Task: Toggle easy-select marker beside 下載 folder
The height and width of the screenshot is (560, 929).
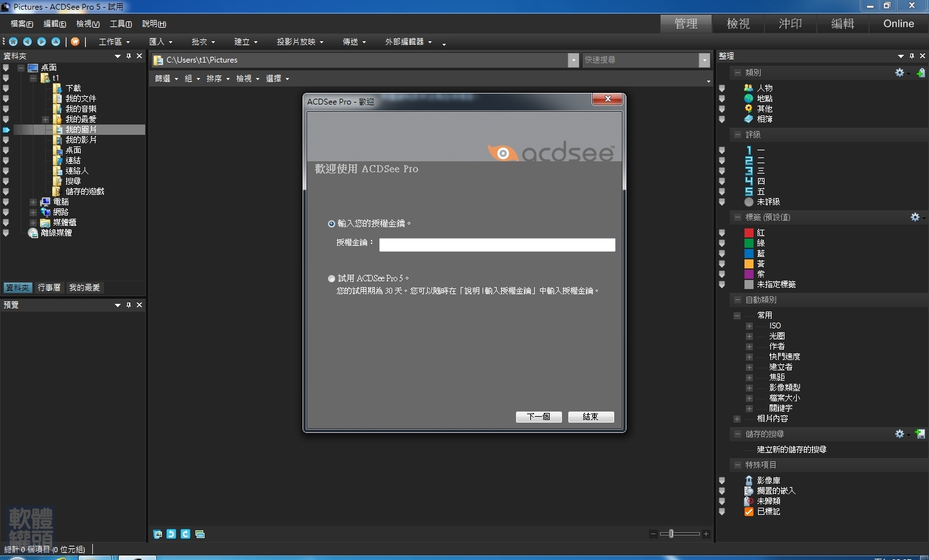Action: coord(6,88)
